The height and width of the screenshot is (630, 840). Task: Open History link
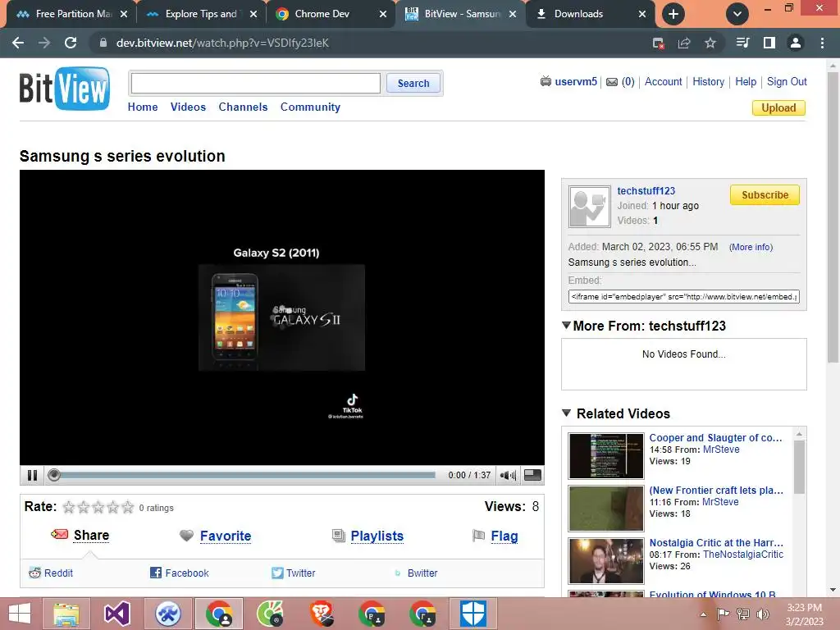tap(708, 81)
